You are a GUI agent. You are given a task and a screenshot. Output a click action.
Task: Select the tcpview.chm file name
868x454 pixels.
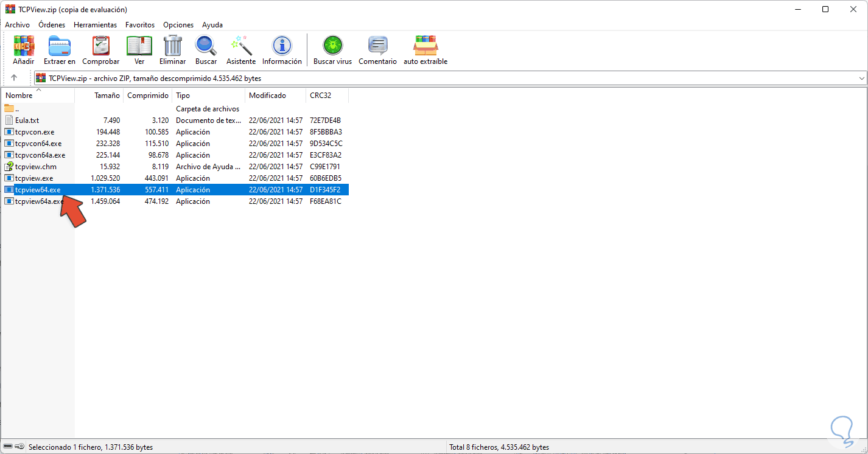pyautogui.click(x=36, y=167)
